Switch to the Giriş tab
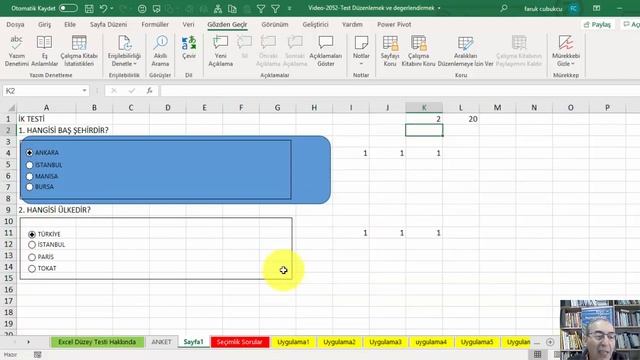 [x=44, y=24]
